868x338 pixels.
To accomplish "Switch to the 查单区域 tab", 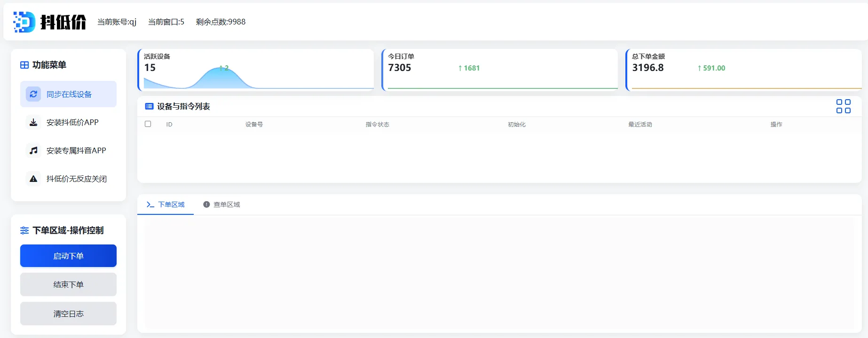I will pos(221,204).
